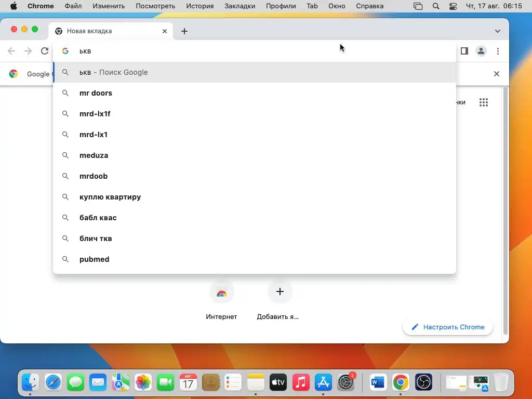Image resolution: width=532 pixels, height=399 pixels.
Task: Click the page vertical scrollbar
Action: tap(505, 210)
